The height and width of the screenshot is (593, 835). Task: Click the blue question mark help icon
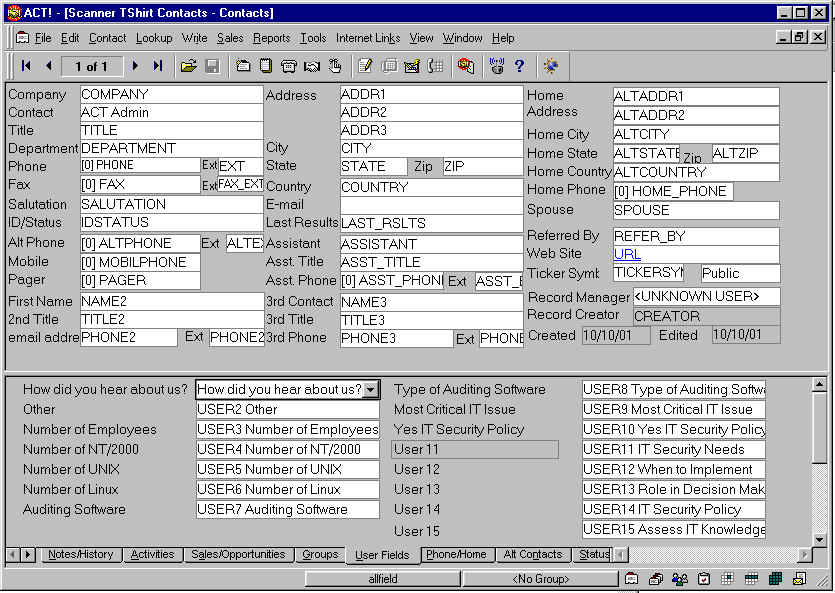tap(519, 66)
